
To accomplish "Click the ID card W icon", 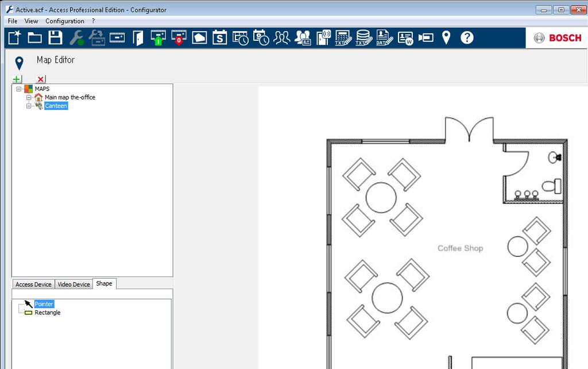I will (405, 38).
